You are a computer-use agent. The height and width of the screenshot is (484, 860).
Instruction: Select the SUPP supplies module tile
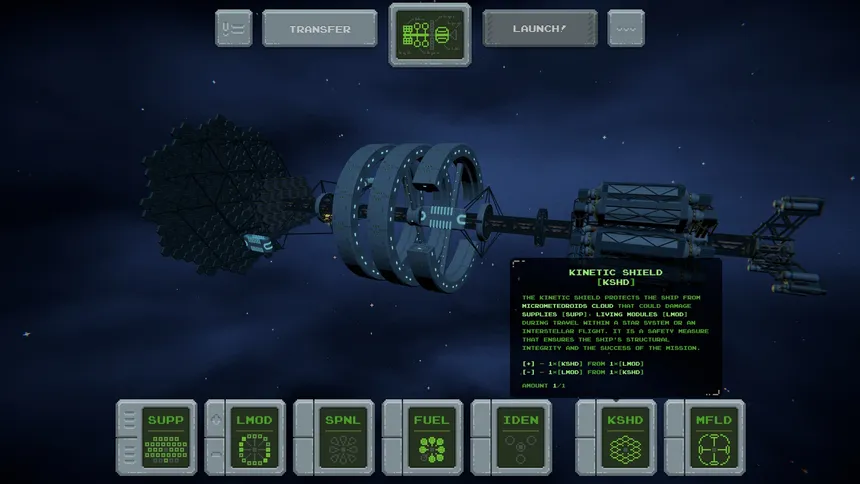[166, 437]
